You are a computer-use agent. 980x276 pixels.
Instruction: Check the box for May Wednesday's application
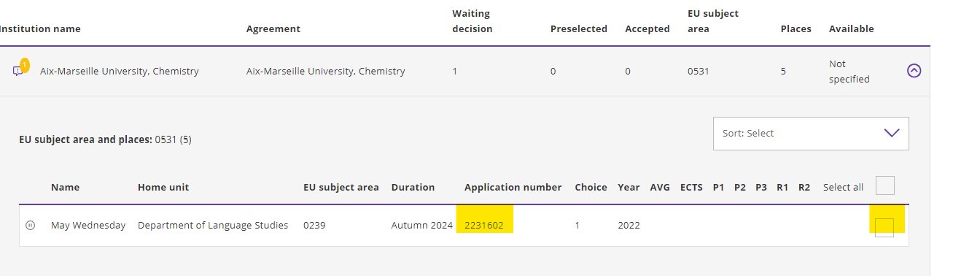(x=884, y=227)
